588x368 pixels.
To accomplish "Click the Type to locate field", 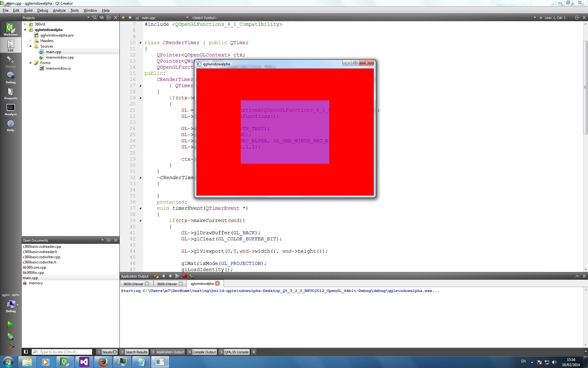I will pos(64,352).
